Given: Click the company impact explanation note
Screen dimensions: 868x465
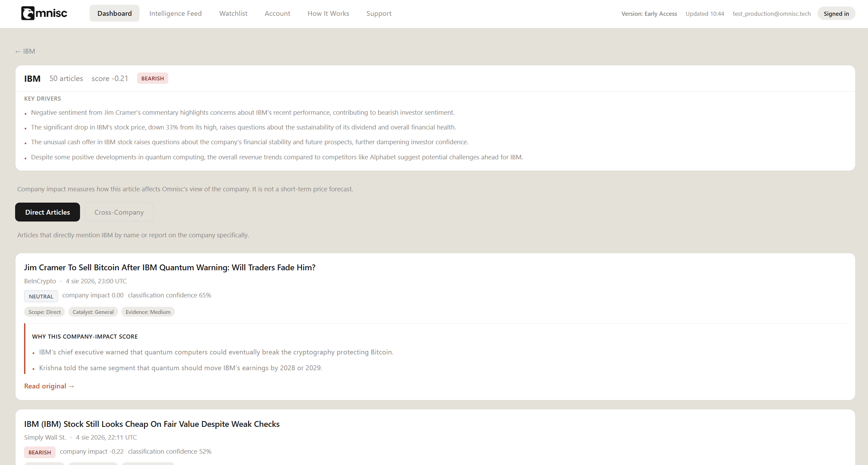Looking at the screenshot, I should 185,189.
